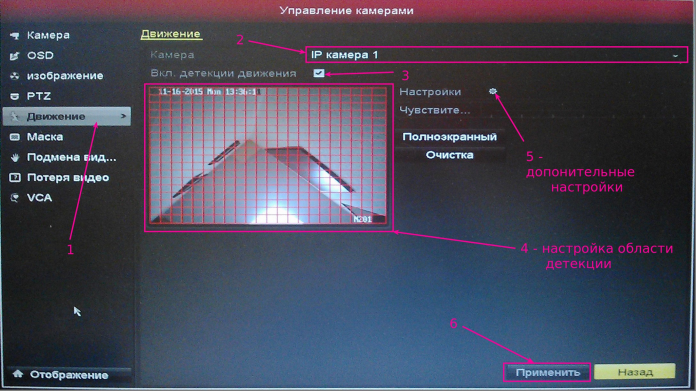The width and height of the screenshot is (696, 392).
Task: Click the PTZ dome icon
Action: pyautogui.click(x=15, y=96)
